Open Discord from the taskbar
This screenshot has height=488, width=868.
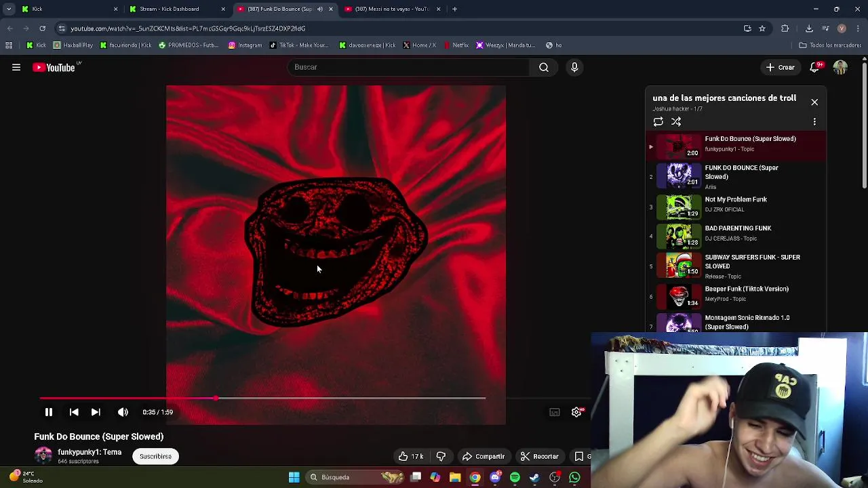click(495, 477)
